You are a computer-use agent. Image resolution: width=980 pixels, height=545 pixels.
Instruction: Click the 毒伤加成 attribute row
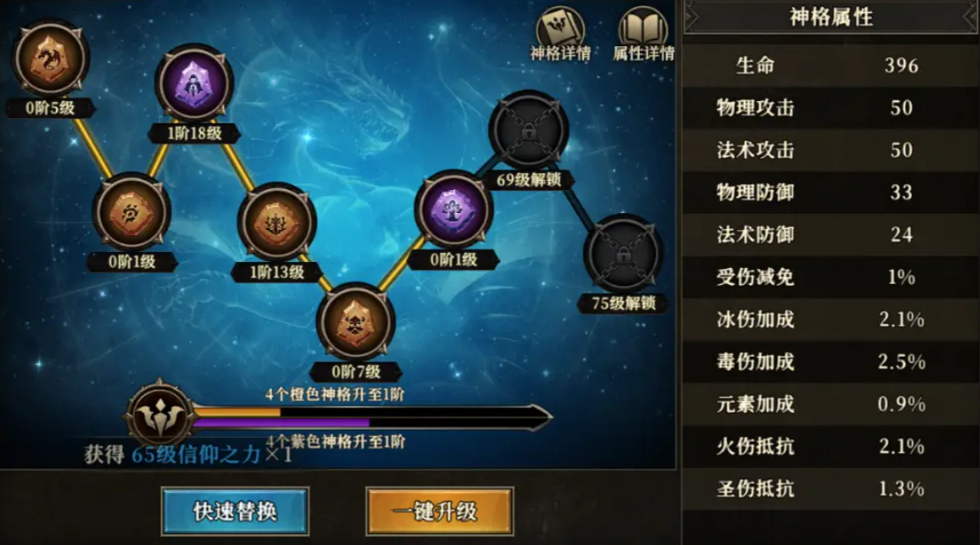click(831, 361)
